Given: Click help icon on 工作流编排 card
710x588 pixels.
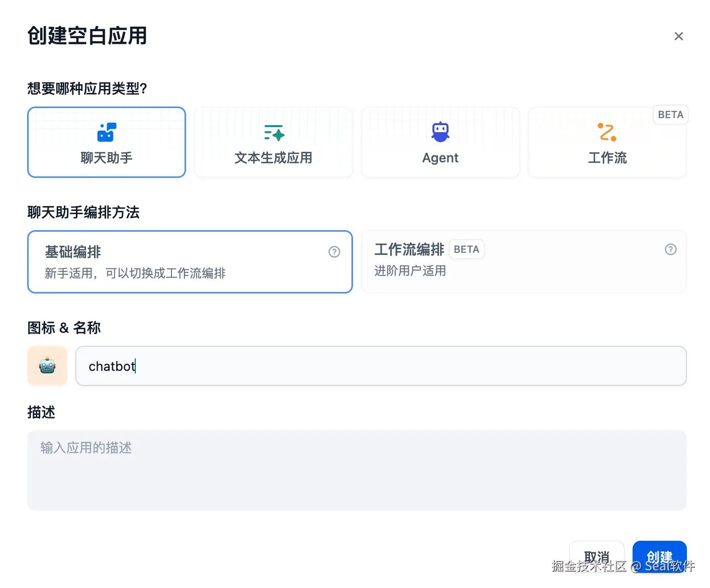Looking at the screenshot, I should (671, 249).
